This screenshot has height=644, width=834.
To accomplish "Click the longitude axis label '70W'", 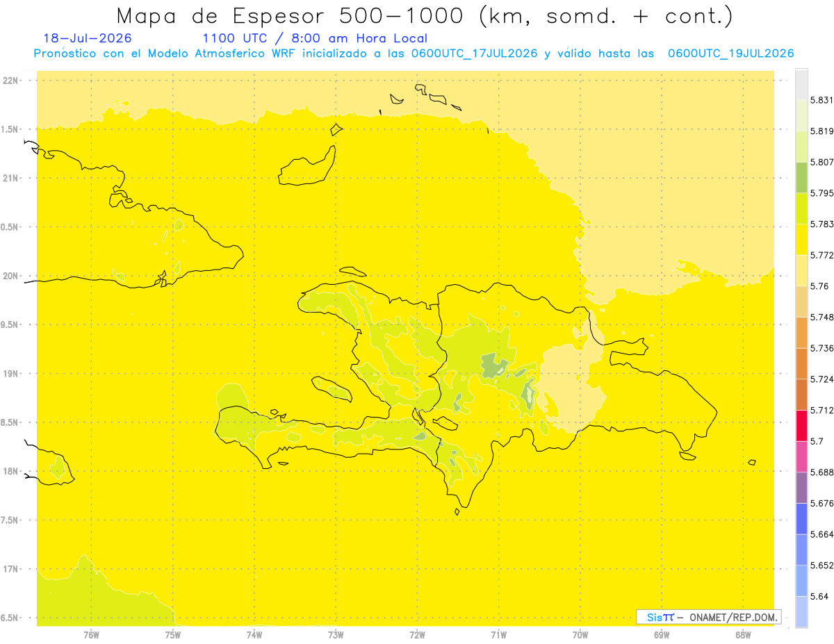I will coord(580,635).
